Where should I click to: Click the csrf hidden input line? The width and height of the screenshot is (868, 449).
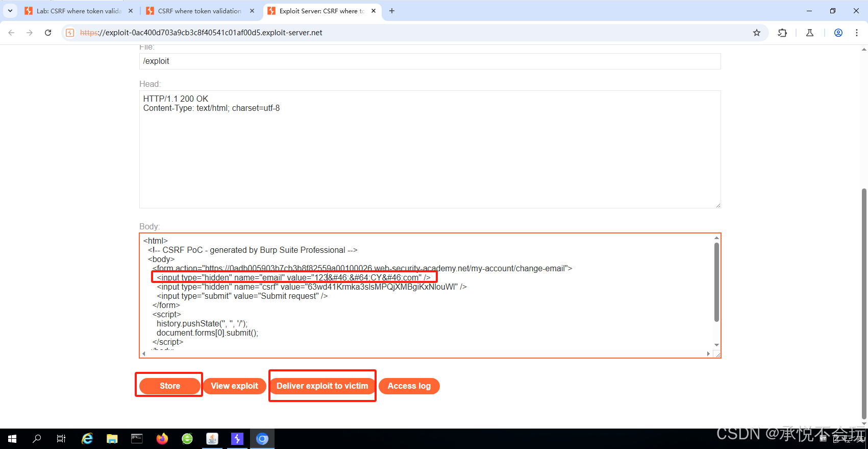click(x=311, y=287)
